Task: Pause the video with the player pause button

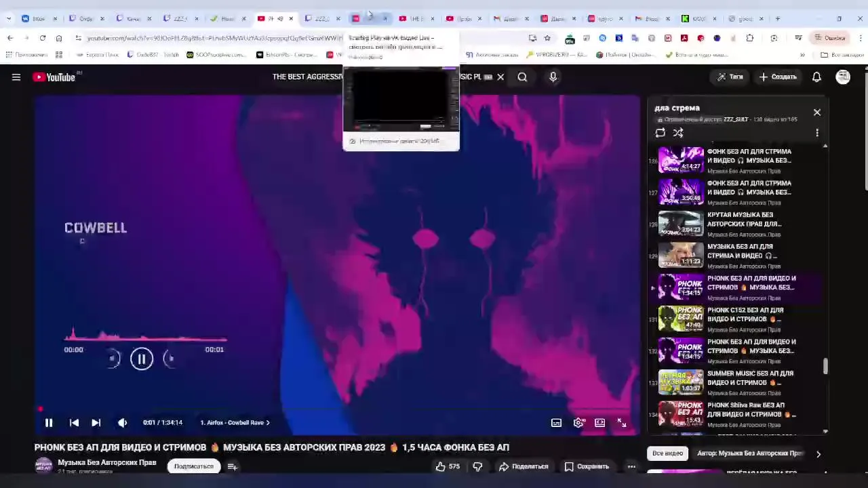Action: pos(49,422)
